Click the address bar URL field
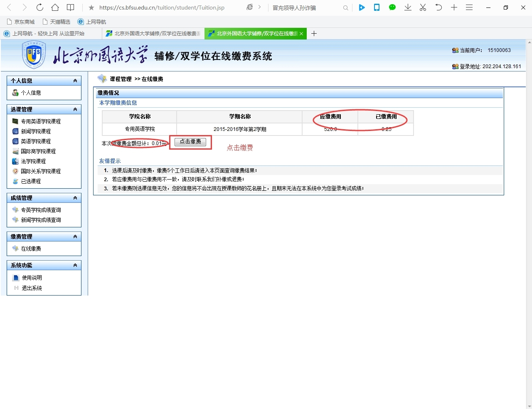The width and height of the screenshot is (532, 409). [x=166, y=7]
